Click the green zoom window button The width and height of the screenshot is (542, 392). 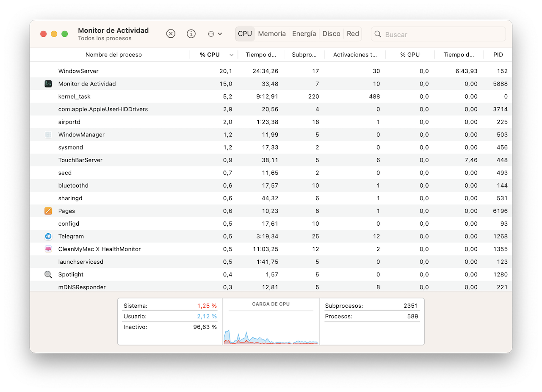64,34
